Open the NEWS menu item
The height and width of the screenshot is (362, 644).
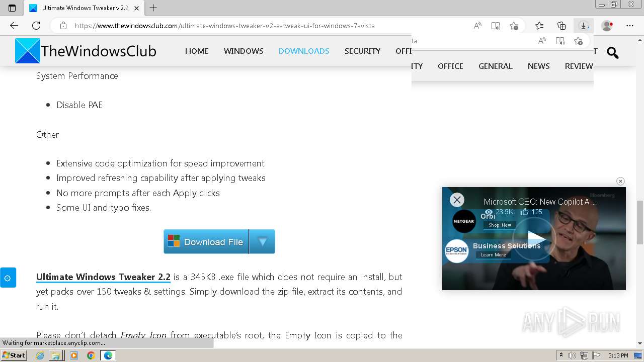[x=538, y=66]
